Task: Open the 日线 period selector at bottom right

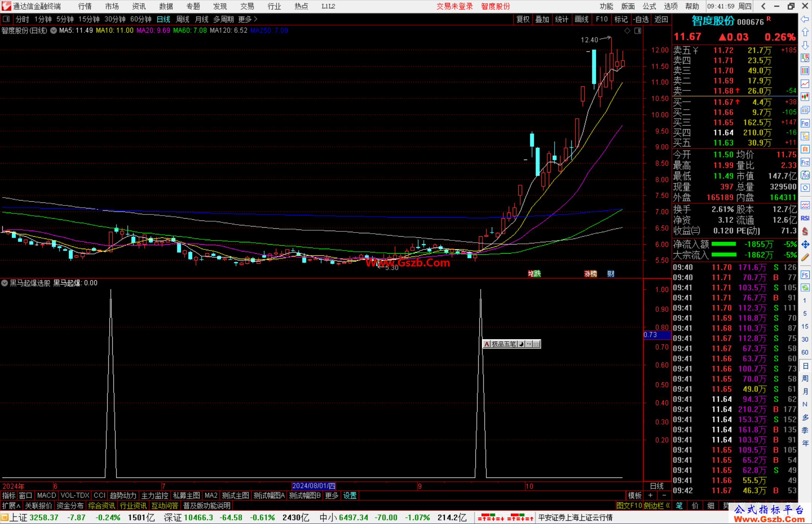Action: 657,486
